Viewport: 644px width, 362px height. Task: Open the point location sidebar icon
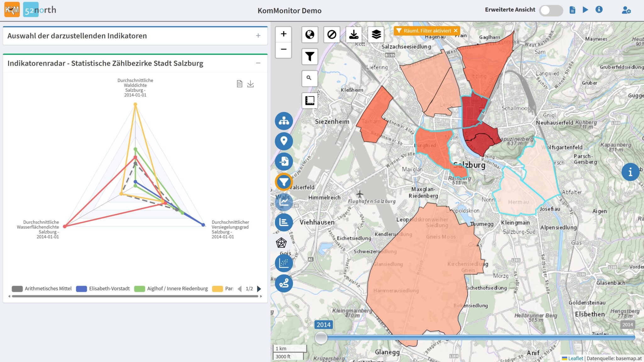284,141
